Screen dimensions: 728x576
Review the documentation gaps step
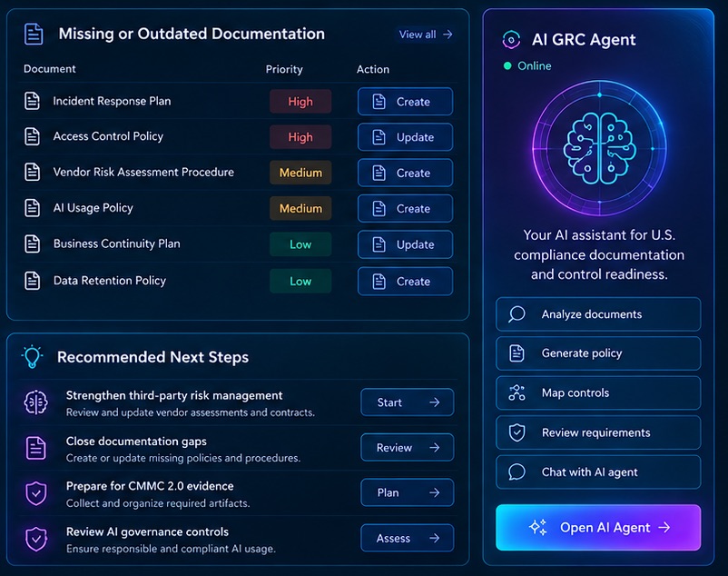[408, 447]
